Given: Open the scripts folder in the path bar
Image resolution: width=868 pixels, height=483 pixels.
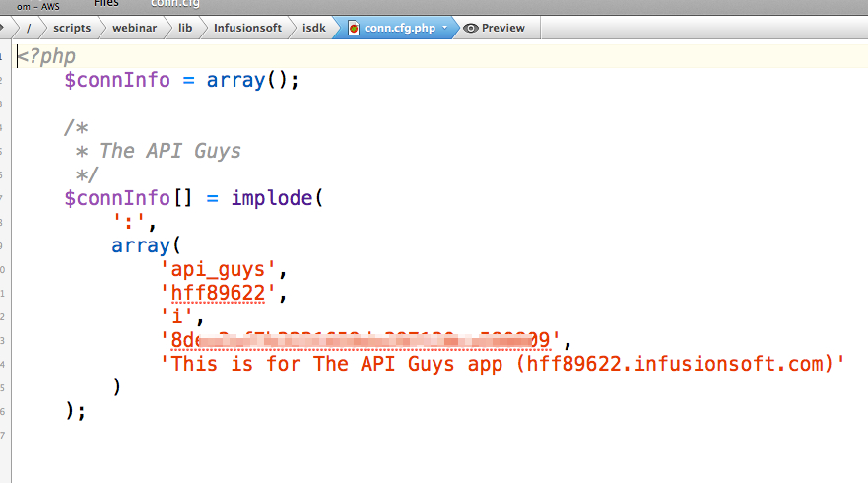Looking at the screenshot, I should [72, 28].
